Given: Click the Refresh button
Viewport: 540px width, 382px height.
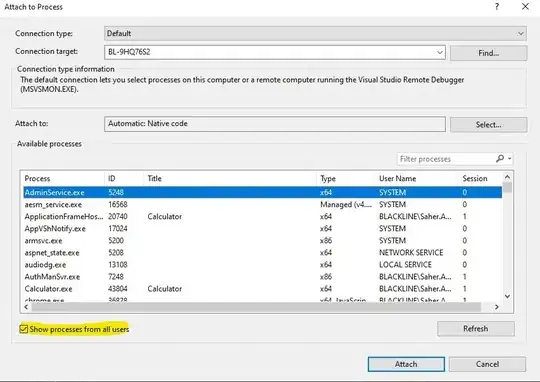Looking at the screenshot, I should pos(476,329).
